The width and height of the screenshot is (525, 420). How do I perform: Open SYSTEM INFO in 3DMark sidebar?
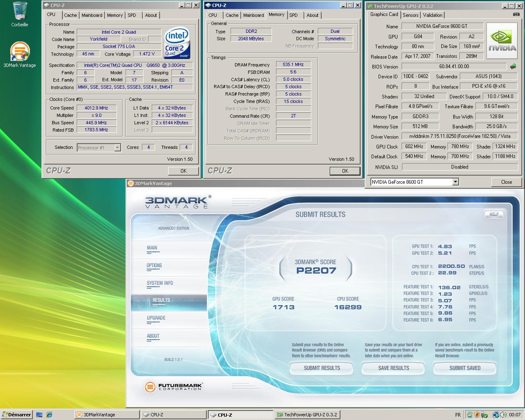tap(160, 283)
